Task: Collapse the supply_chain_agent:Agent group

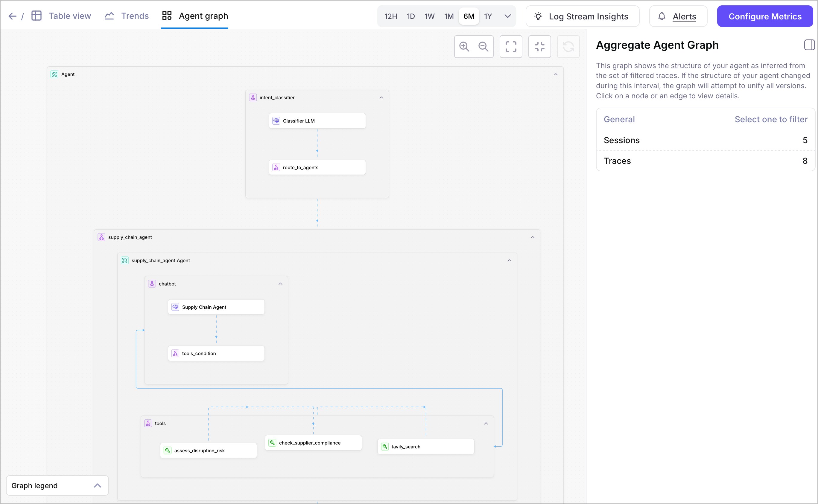Action: click(x=510, y=261)
